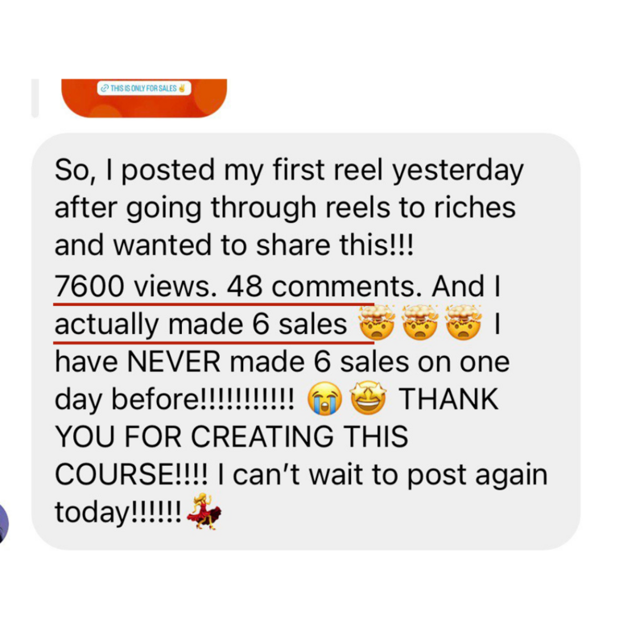Click the "YOU FOR CREATING THIS" line
The width and height of the screenshot is (644, 644).
(x=232, y=436)
